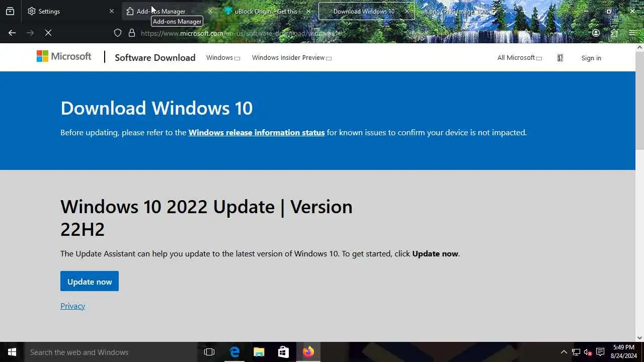Click the Microsoft logo
The width and height of the screenshot is (644, 362).
click(64, 57)
